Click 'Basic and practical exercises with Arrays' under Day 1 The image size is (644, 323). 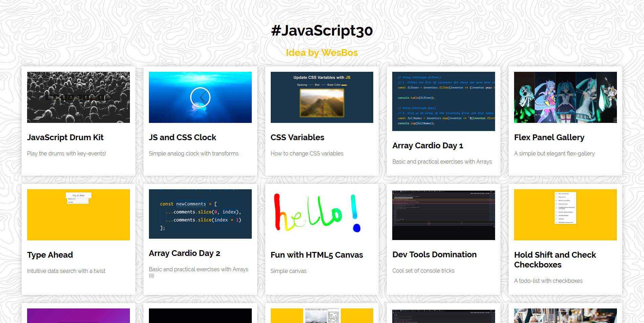pyautogui.click(x=442, y=161)
